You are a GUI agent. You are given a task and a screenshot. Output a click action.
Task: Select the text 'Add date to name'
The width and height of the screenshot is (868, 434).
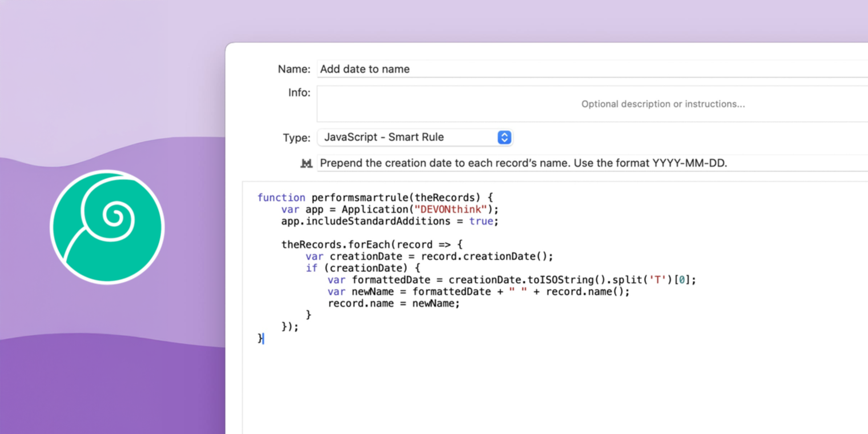click(364, 69)
